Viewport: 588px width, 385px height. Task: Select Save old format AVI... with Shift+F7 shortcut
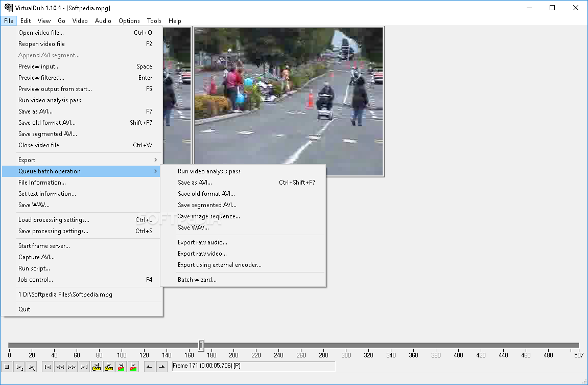pyautogui.click(x=82, y=123)
